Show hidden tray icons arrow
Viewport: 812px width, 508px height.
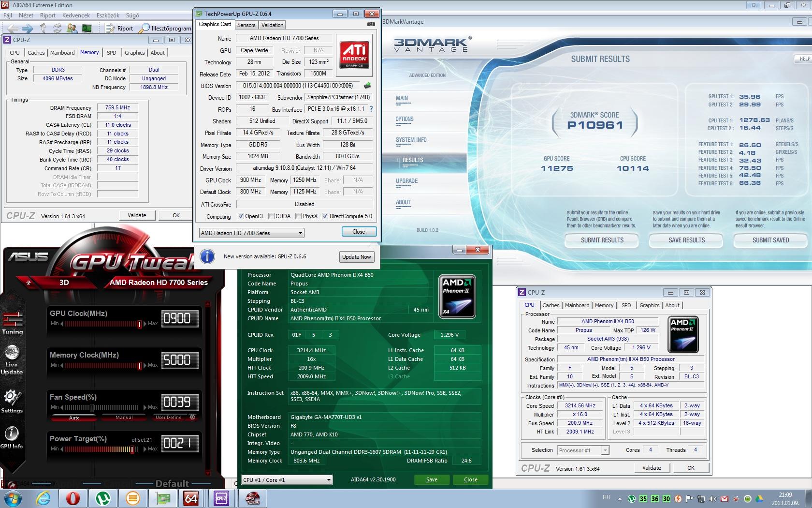pos(620,499)
